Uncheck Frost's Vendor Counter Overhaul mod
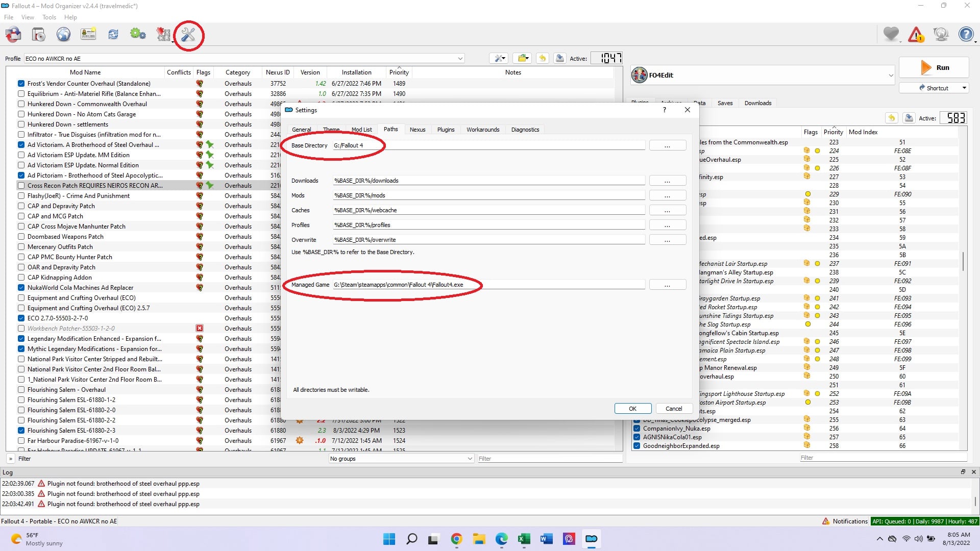Screen dimensions: 980x551 21,84
